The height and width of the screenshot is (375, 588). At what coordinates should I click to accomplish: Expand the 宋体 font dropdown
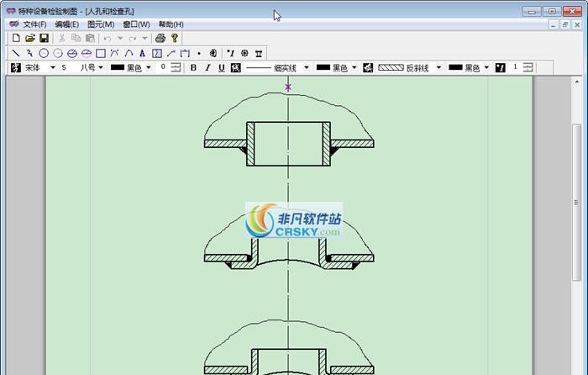click(x=53, y=67)
